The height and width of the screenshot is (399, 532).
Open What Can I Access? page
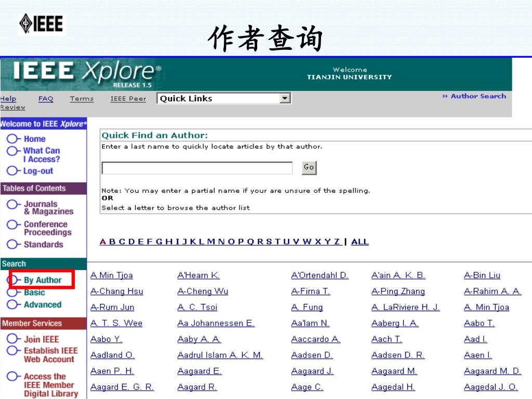coord(42,155)
